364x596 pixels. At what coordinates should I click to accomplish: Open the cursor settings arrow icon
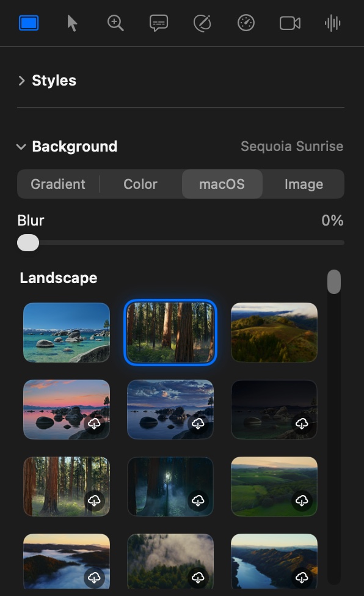(x=72, y=23)
